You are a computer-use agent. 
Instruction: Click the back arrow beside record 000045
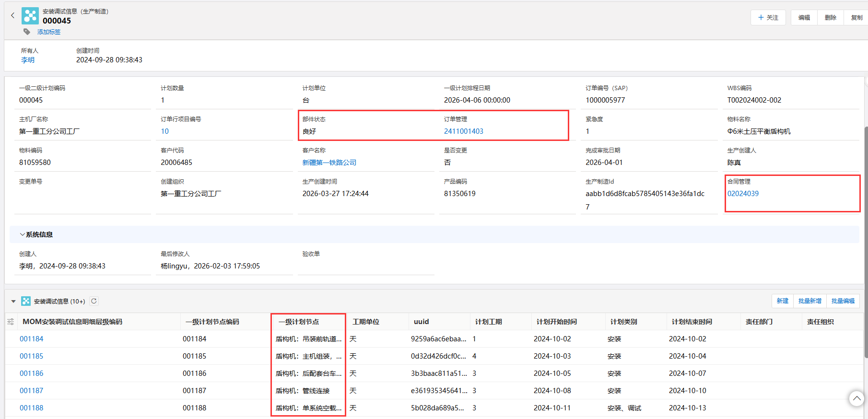pos(13,15)
